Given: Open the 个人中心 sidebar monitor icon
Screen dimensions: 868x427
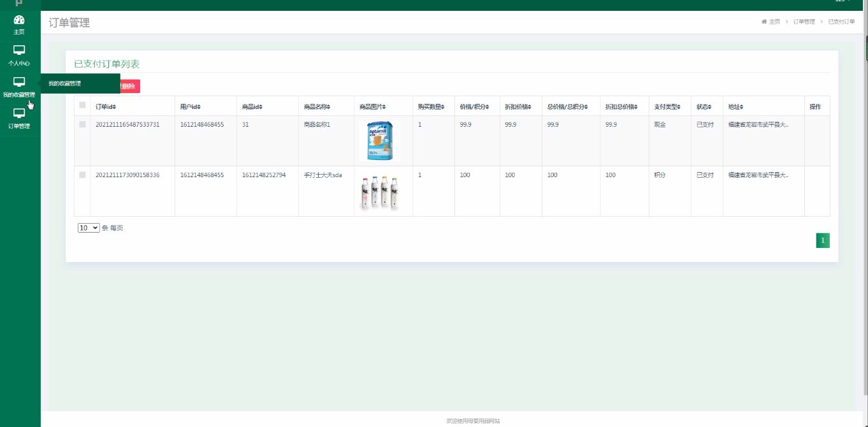Looking at the screenshot, I should [19, 50].
